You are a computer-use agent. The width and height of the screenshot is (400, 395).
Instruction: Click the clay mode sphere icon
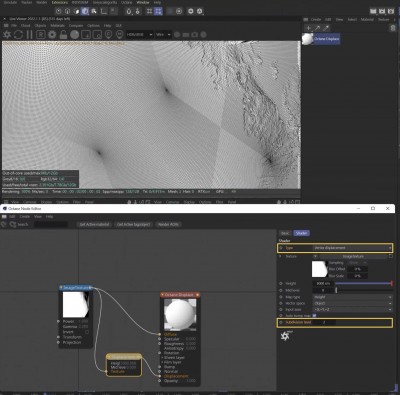tap(75, 35)
